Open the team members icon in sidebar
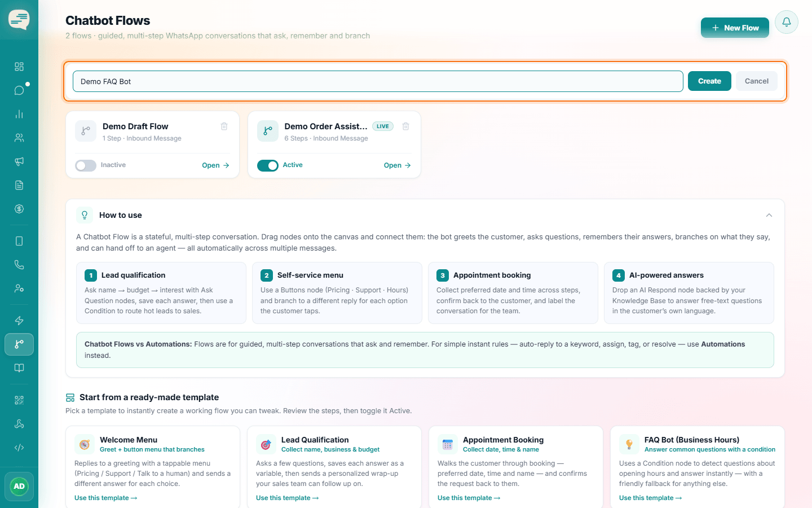Screen dimensions: 812x508 (x=19, y=288)
